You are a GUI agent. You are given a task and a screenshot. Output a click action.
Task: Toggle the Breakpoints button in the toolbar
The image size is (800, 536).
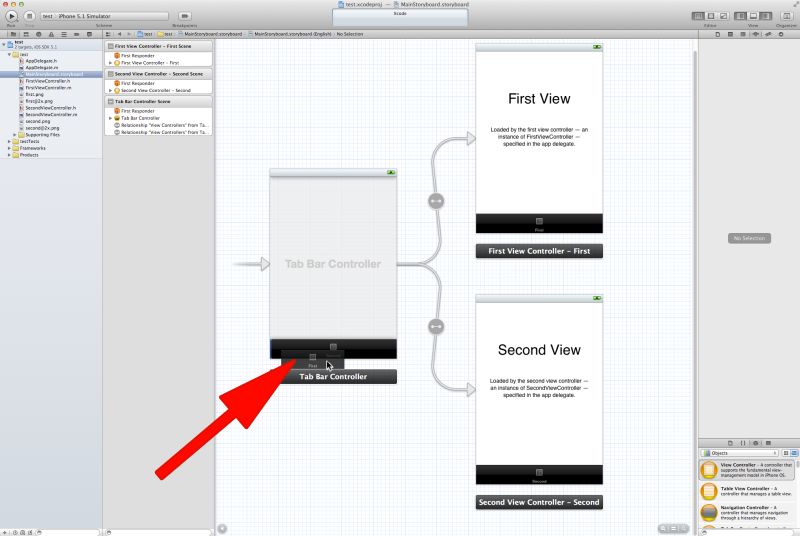[185, 16]
